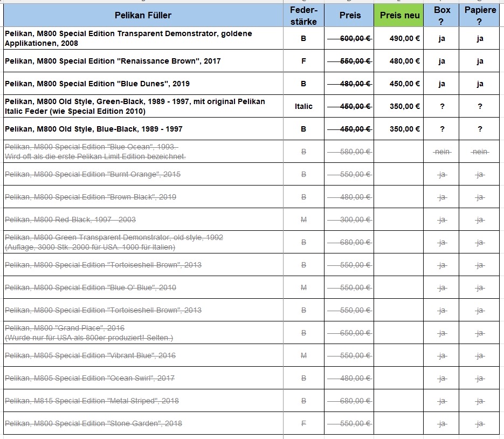This screenshot has width=504, height=439.
Task: Click the 'Stone Garden' 2018 name cell
Action: [143, 423]
